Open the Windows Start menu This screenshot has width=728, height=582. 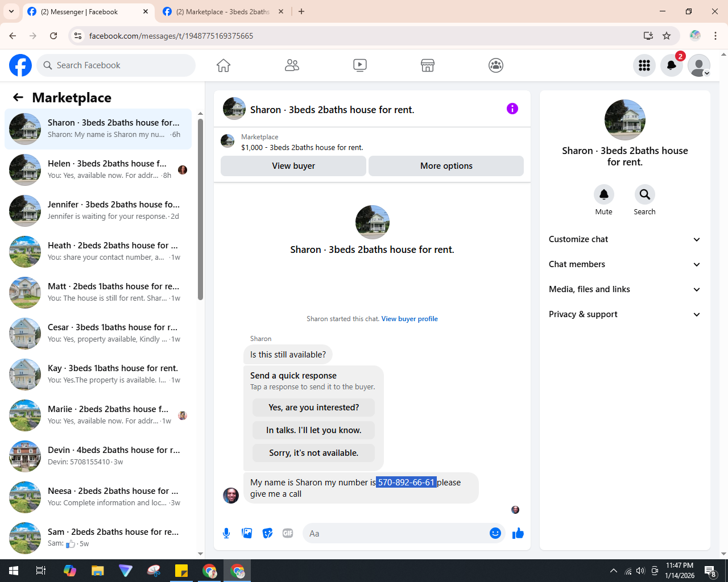click(x=14, y=571)
